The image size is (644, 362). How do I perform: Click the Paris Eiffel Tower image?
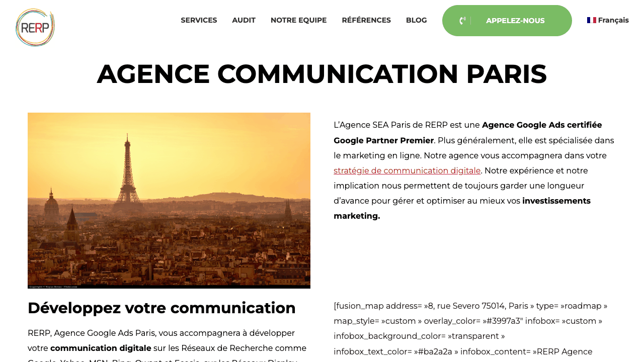(169, 201)
